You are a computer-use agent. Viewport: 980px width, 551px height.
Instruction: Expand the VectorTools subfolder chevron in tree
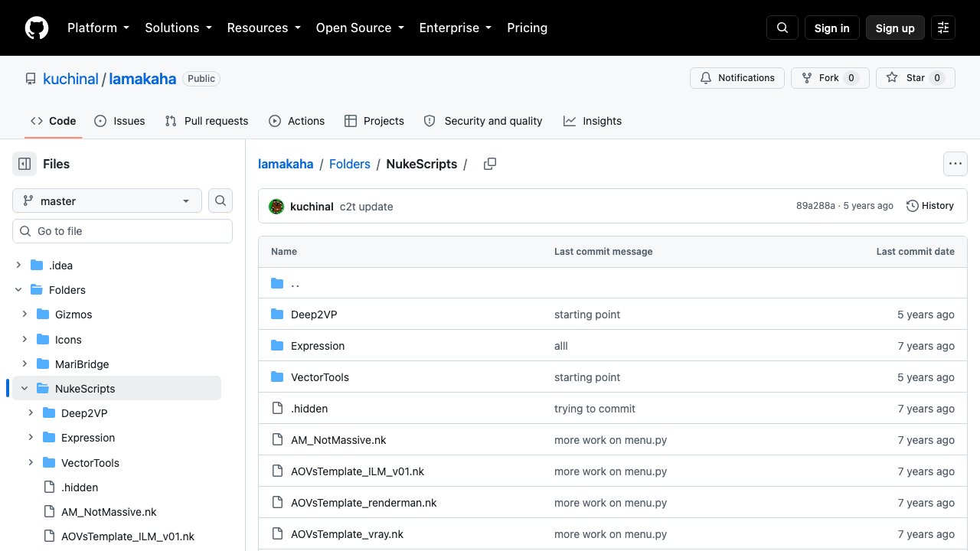(x=31, y=463)
